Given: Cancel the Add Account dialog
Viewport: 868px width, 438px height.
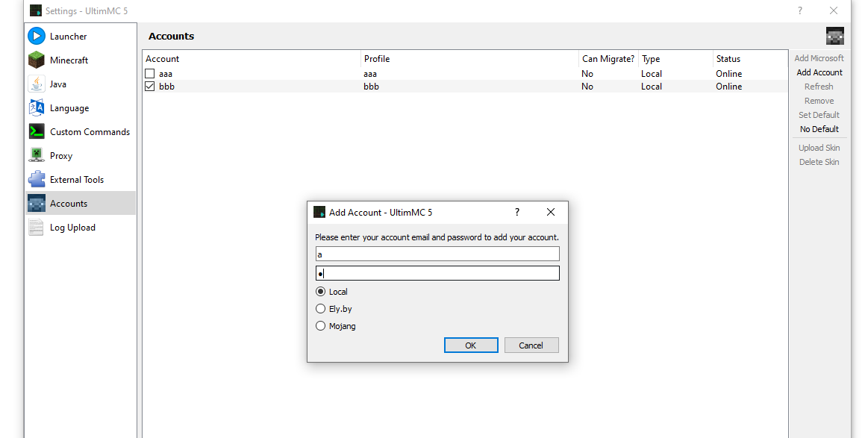Looking at the screenshot, I should click(531, 345).
